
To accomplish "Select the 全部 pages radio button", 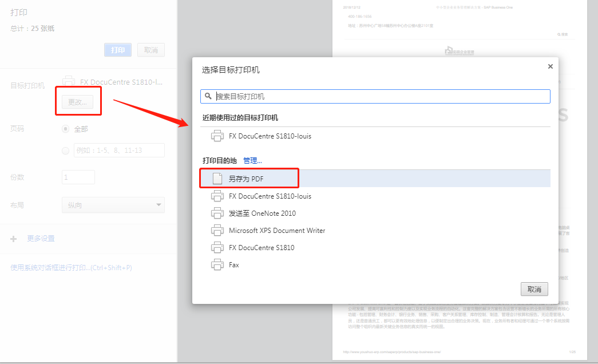I will pos(66,129).
